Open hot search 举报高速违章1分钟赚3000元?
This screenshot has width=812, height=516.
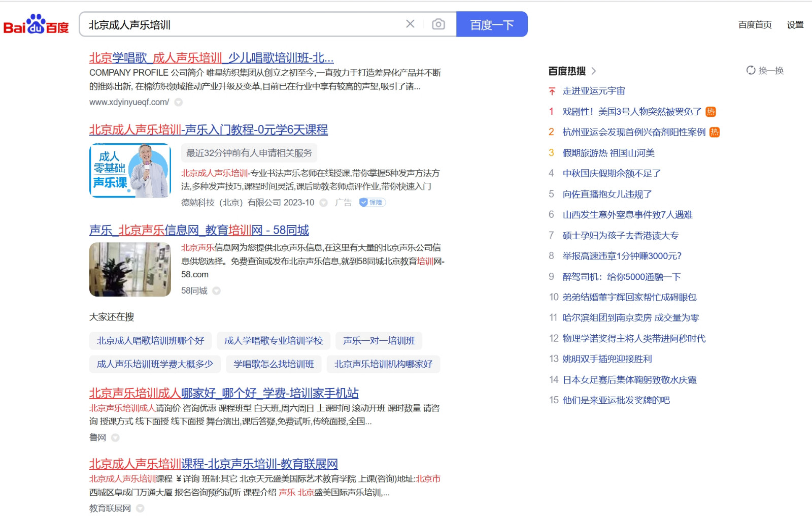click(622, 256)
